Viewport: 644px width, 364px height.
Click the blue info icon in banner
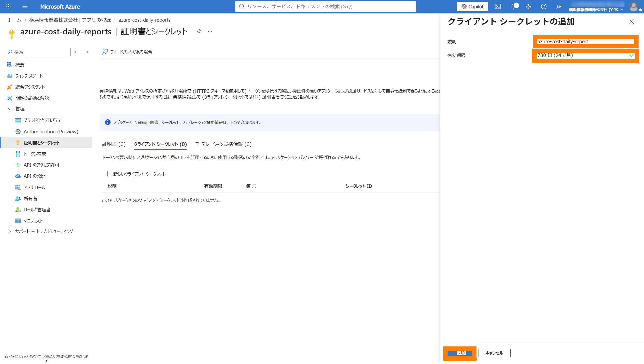click(x=108, y=122)
